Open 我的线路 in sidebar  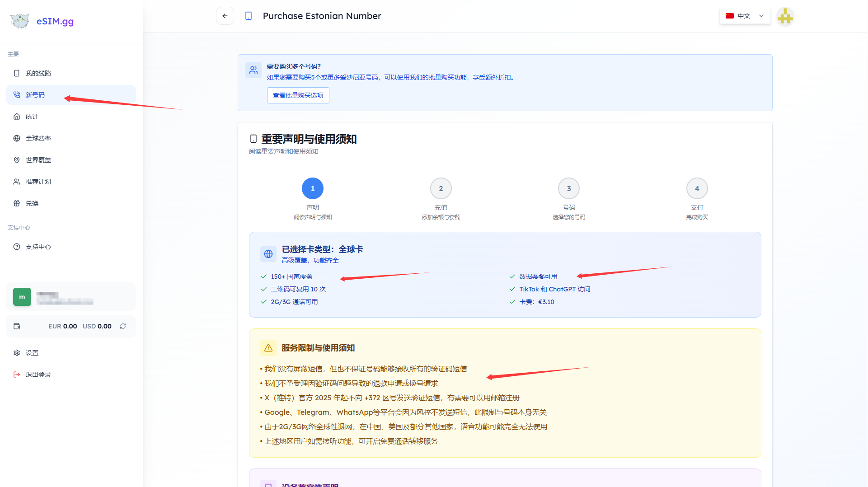click(38, 73)
